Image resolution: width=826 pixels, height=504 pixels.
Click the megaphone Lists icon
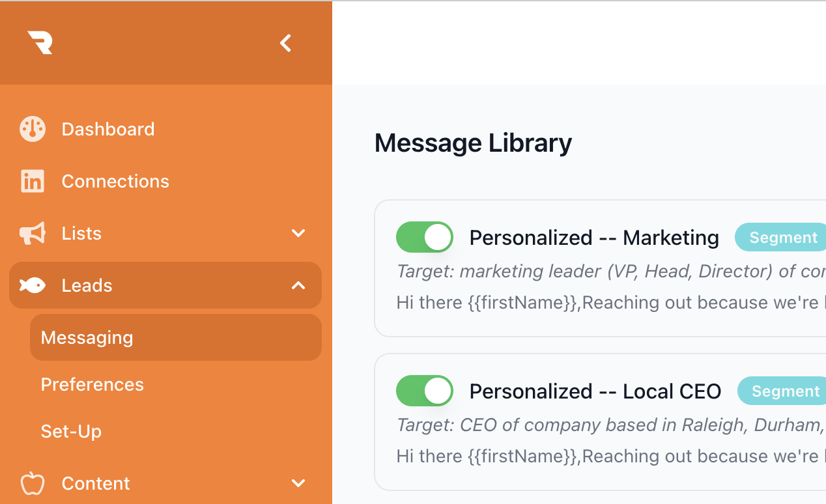[x=33, y=233]
